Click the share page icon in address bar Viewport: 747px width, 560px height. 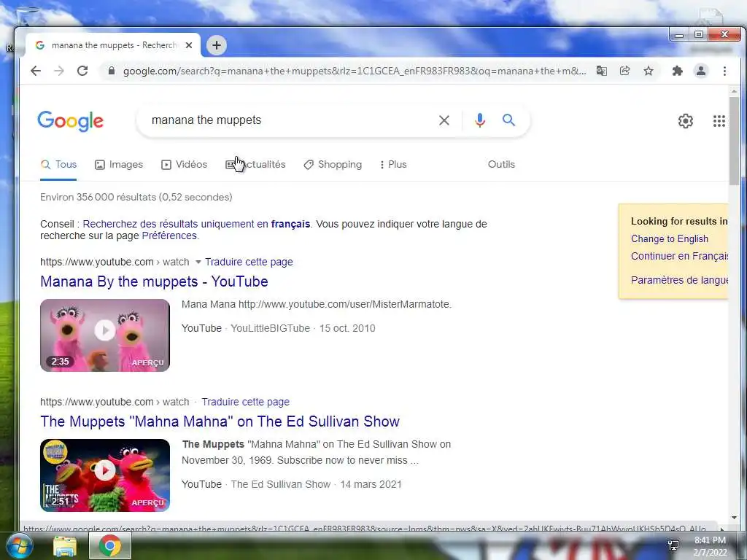624,71
